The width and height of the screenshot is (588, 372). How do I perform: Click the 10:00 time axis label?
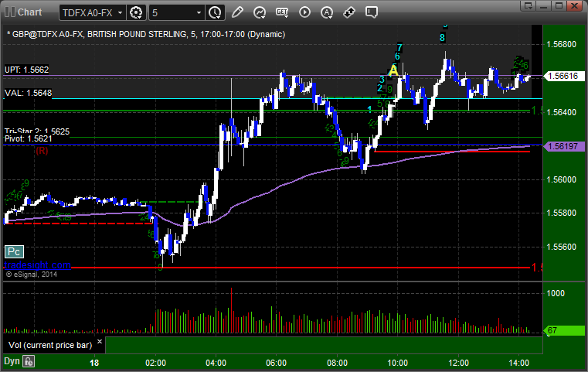tap(397, 363)
